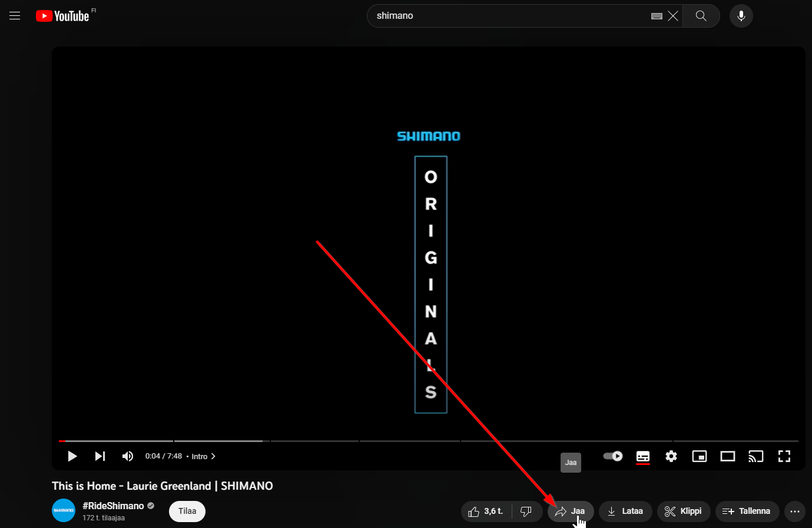The height and width of the screenshot is (528, 812).
Task: Open the hamburger guide menu
Action: click(15, 16)
